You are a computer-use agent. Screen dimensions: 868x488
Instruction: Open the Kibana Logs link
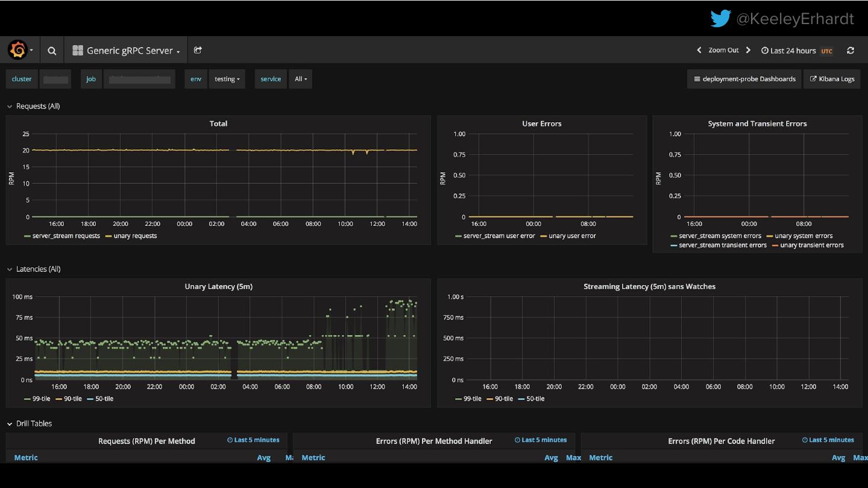[x=832, y=79]
